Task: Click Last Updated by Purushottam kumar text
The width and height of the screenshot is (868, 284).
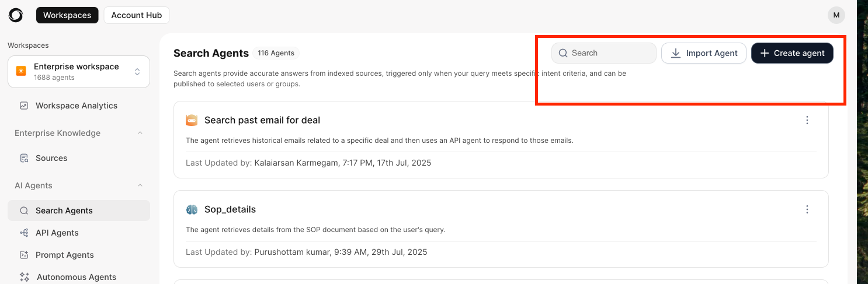Action: 307,252
